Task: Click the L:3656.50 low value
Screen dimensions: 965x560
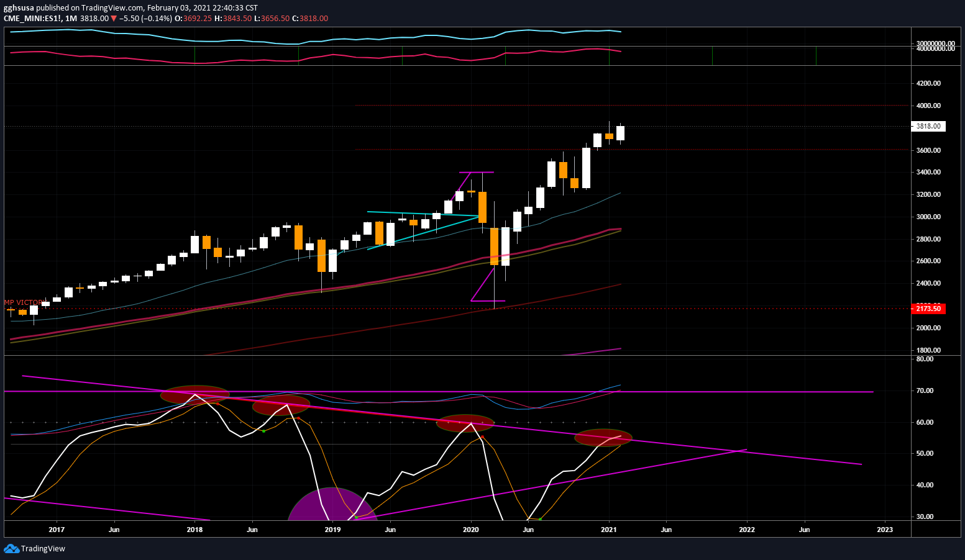Action: click(272, 19)
